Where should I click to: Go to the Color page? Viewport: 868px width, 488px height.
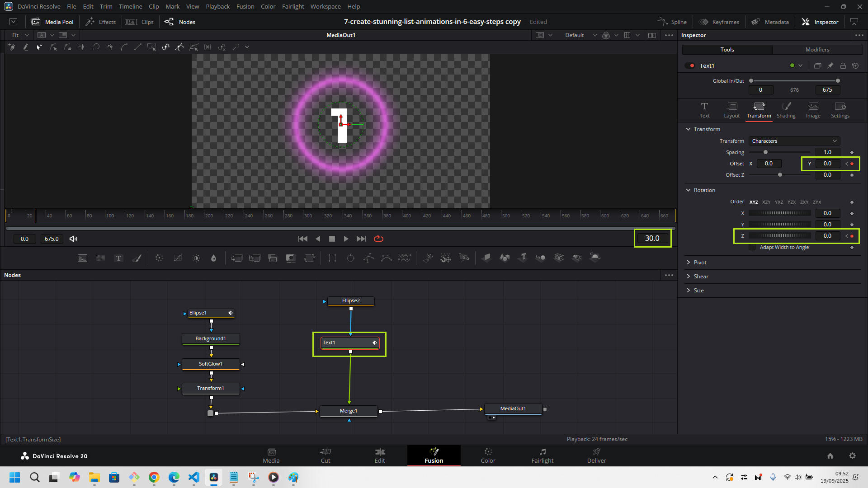[488, 455]
